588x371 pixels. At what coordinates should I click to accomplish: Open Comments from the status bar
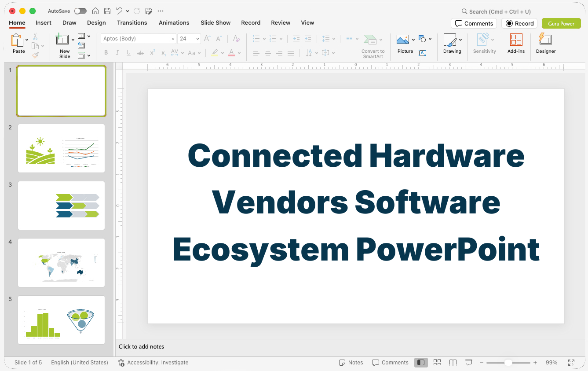[390, 363]
